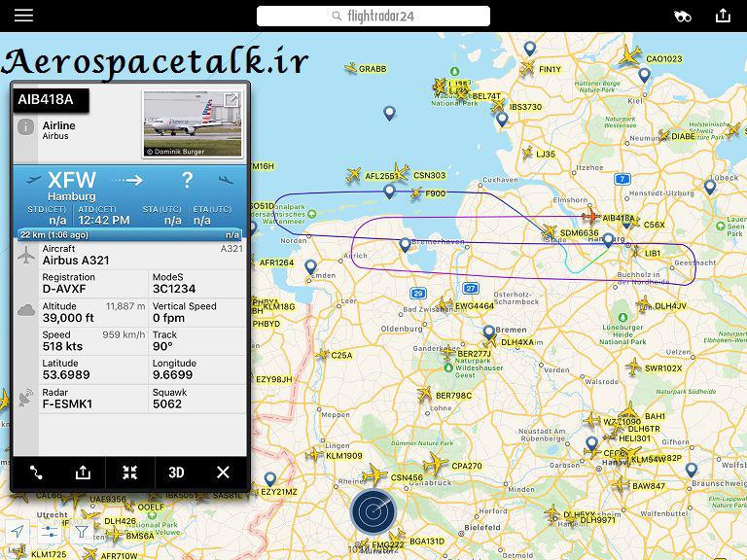Show the flight route icon in panel
Viewport: 747px width, 560px height.
(x=36, y=472)
